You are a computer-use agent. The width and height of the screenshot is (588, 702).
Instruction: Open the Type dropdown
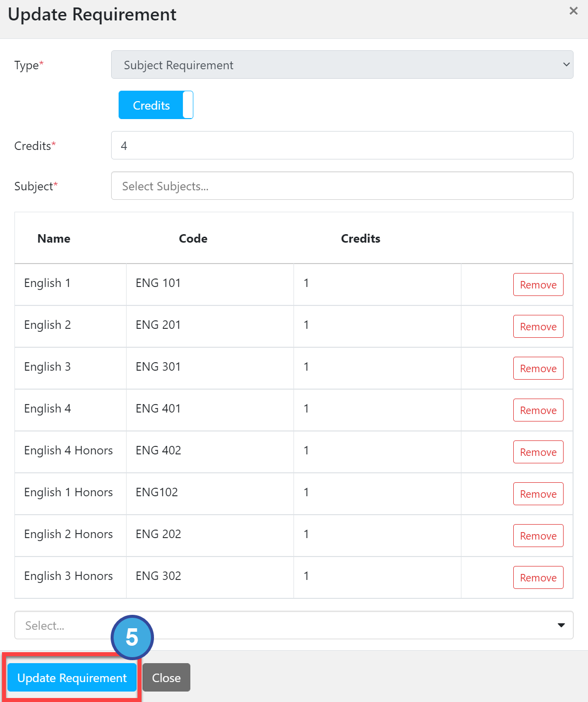point(342,65)
